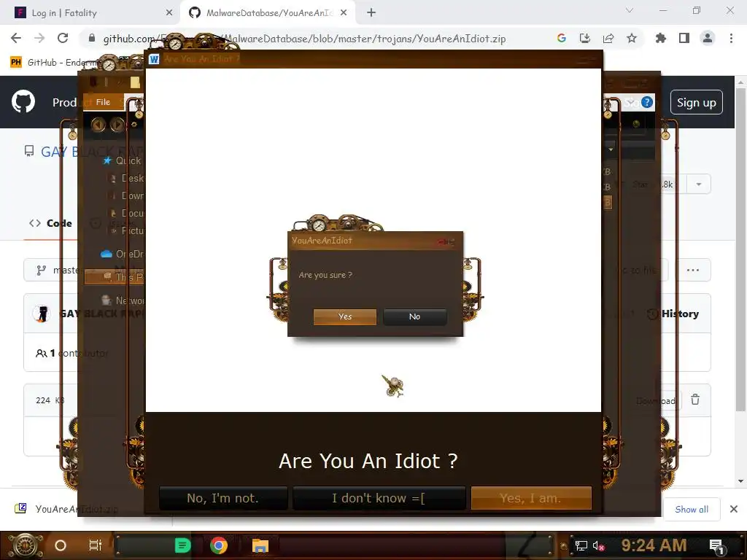The height and width of the screenshot is (560, 747).
Task: Click the network tray icon
Action: [x=581, y=545]
